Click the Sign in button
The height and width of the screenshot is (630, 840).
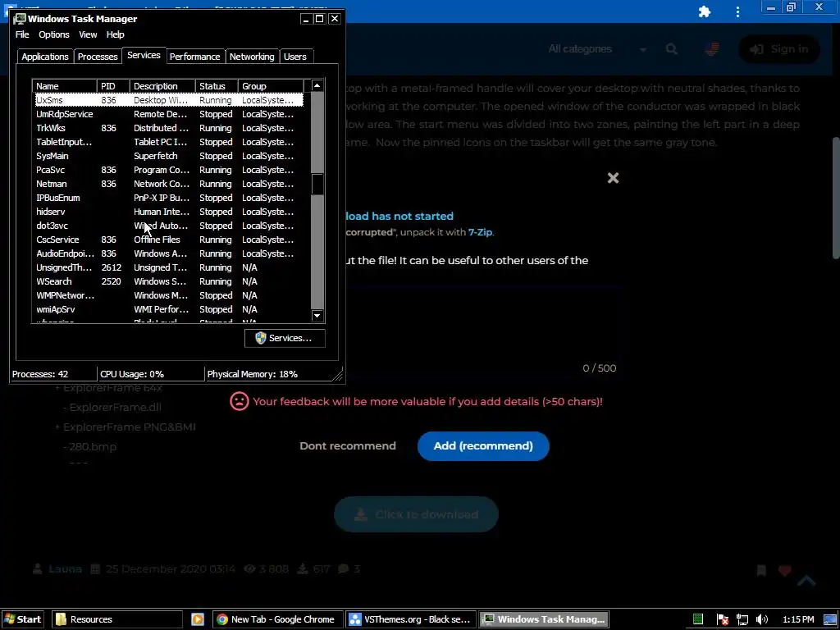coord(779,49)
